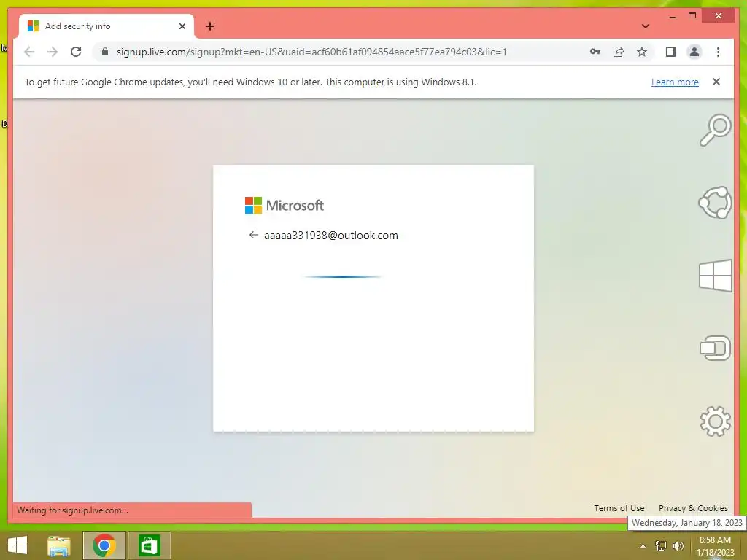Screen dimensions: 747x560
Task: Open Chrome three-dot menu
Action: pyautogui.click(x=718, y=52)
